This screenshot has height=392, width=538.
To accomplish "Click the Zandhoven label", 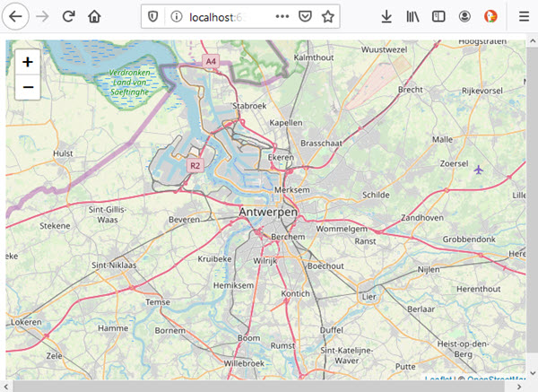I will click(x=422, y=217).
